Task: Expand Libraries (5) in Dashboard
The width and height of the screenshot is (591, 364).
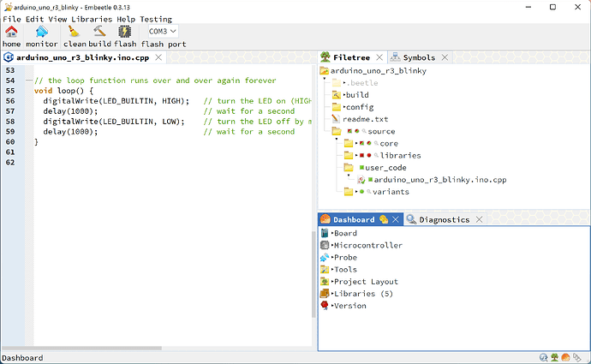Action: point(332,294)
